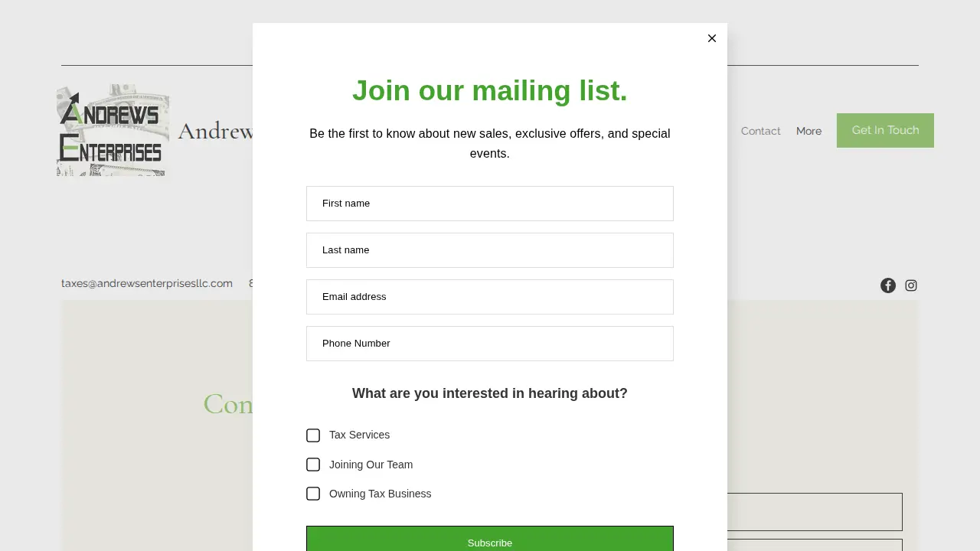Enable the Owning Tax Business checkbox

tap(313, 494)
